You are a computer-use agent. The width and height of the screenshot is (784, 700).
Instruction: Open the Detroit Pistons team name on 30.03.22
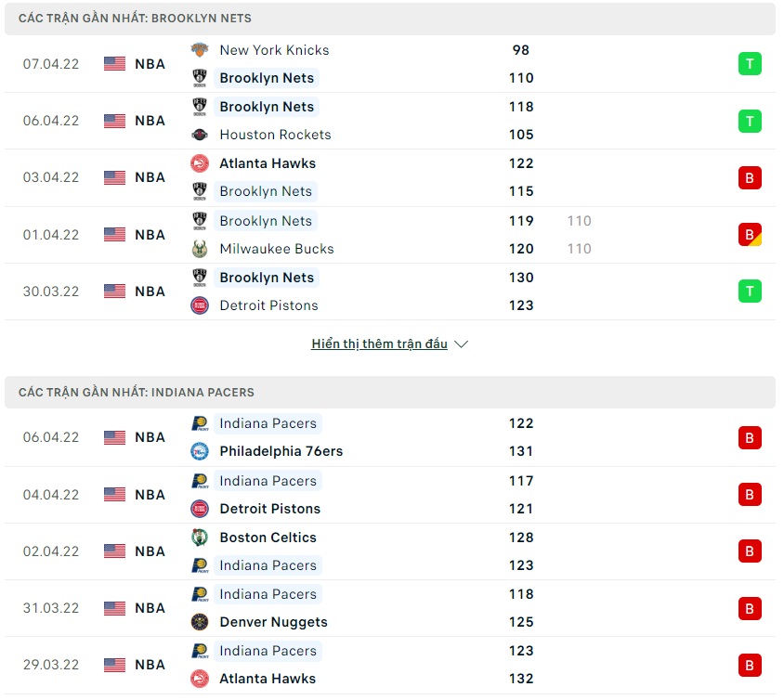pyautogui.click(x=268, y=305)
